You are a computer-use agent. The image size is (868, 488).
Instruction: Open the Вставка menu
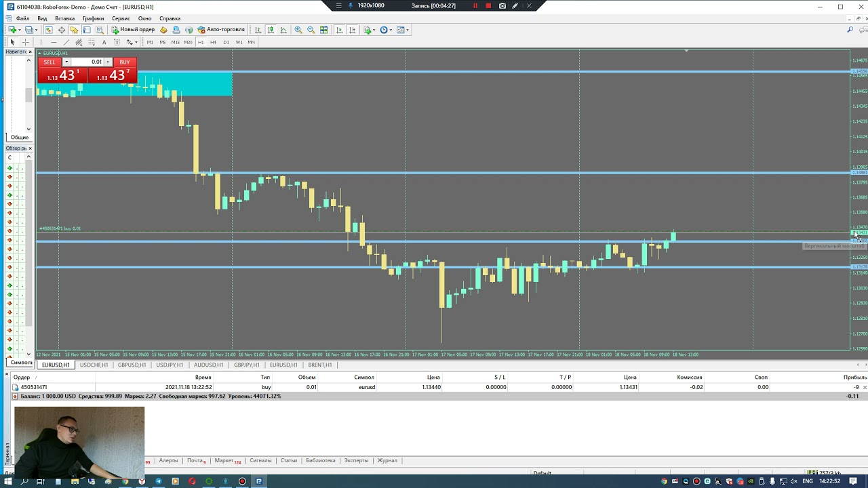[65, 18]
